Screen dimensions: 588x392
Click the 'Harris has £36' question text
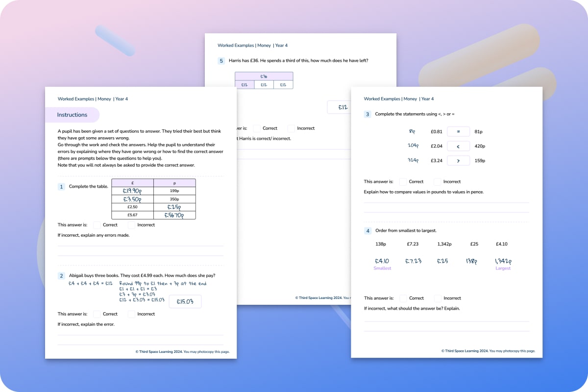coord(298,61)
